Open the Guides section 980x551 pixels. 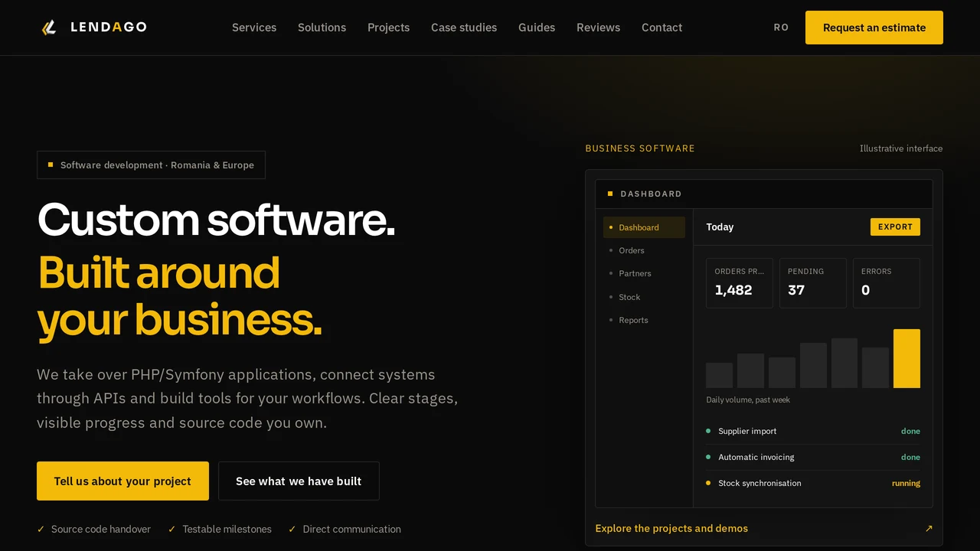pyautogui.click(x=537, y=28)
